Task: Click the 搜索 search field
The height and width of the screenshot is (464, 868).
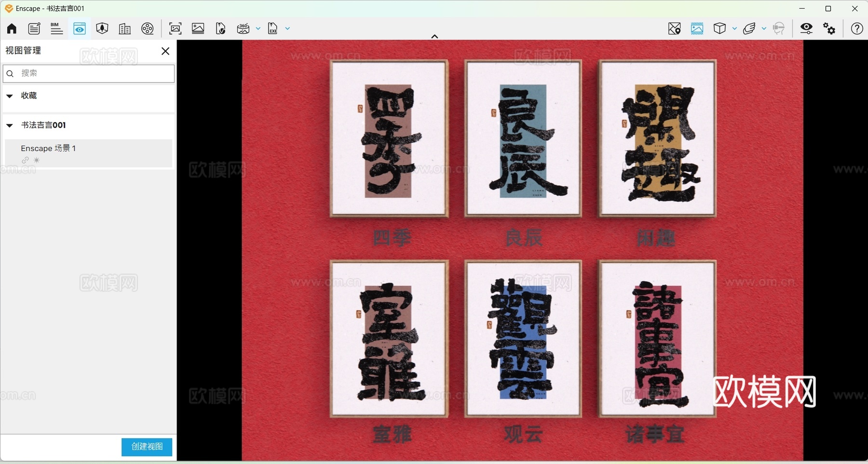Action: coord(89,73)
